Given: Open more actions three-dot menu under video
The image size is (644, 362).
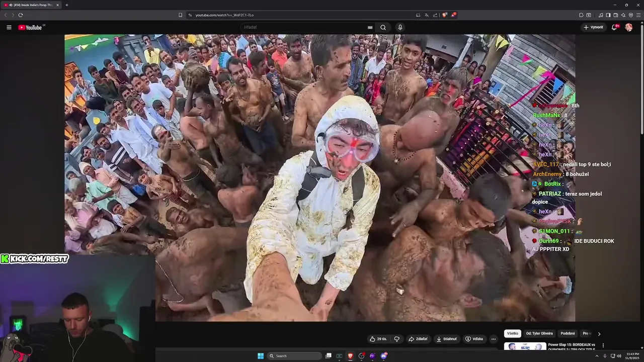Looking at the screenshot, I should 494,339.
